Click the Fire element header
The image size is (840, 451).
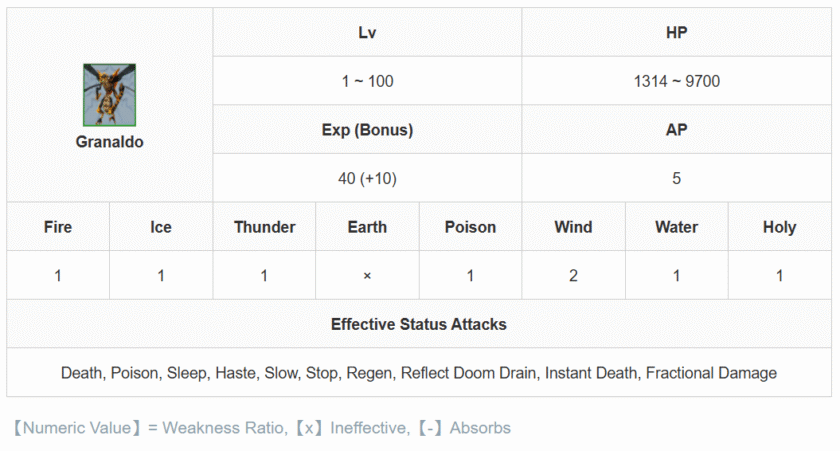pyautogui.click(x=58, y=227)
